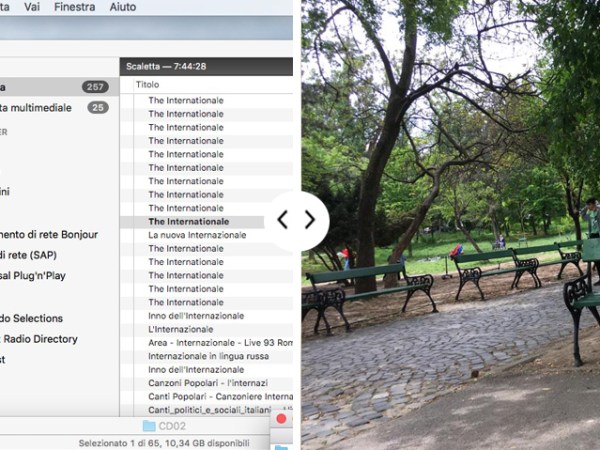Click the right arrow on the image comparison handle
The image size is (600, 450).
click(x=310, y=220)
